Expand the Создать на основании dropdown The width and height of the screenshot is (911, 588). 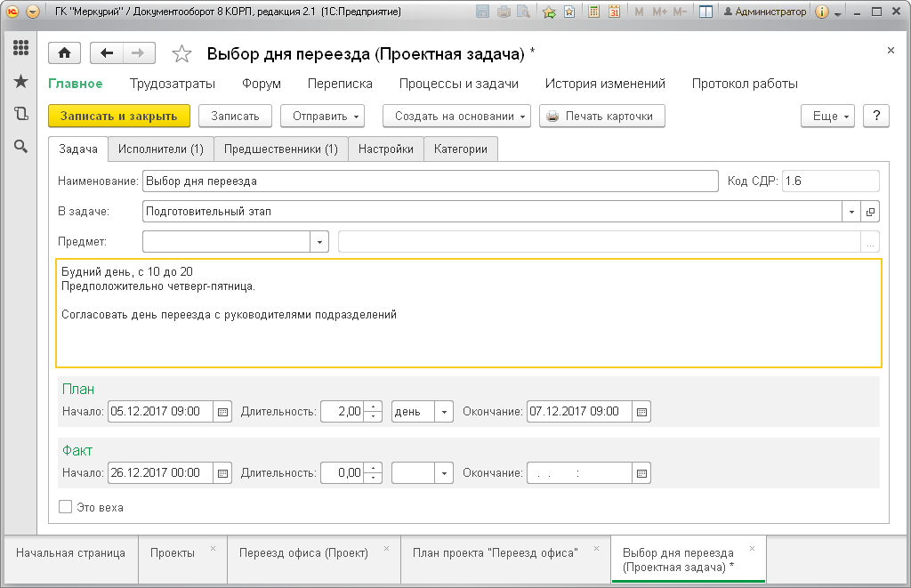coord(457,117)
